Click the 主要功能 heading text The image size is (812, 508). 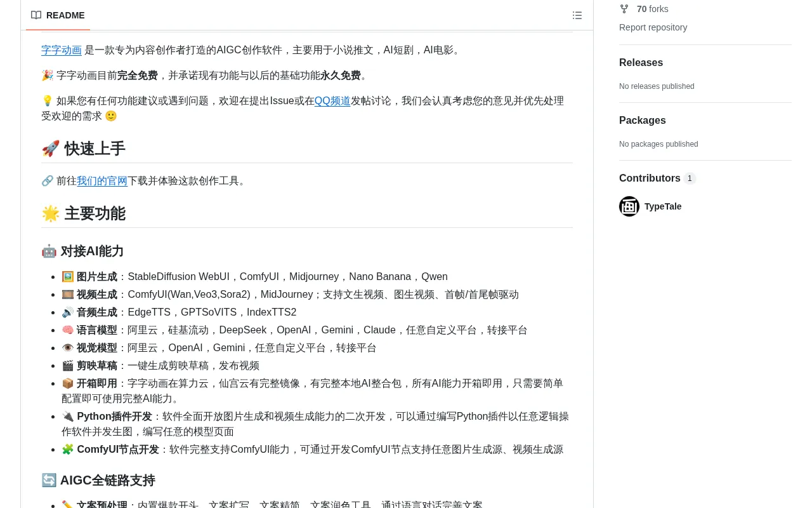tap(95, 213)
